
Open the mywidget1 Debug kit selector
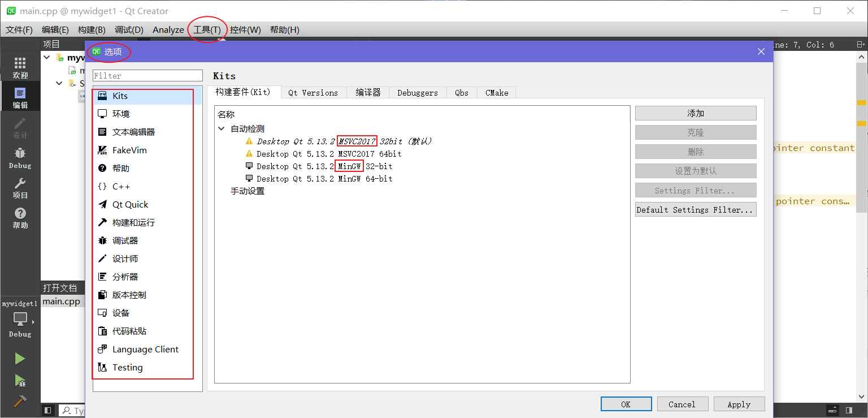[20, 320]
